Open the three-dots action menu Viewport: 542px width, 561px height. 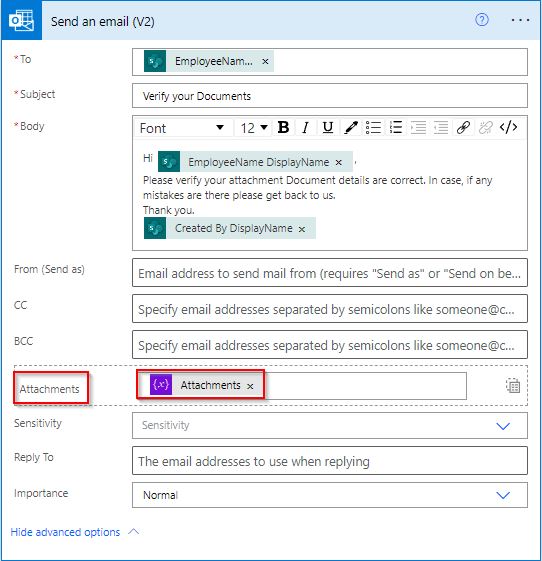tap(520, 20)
